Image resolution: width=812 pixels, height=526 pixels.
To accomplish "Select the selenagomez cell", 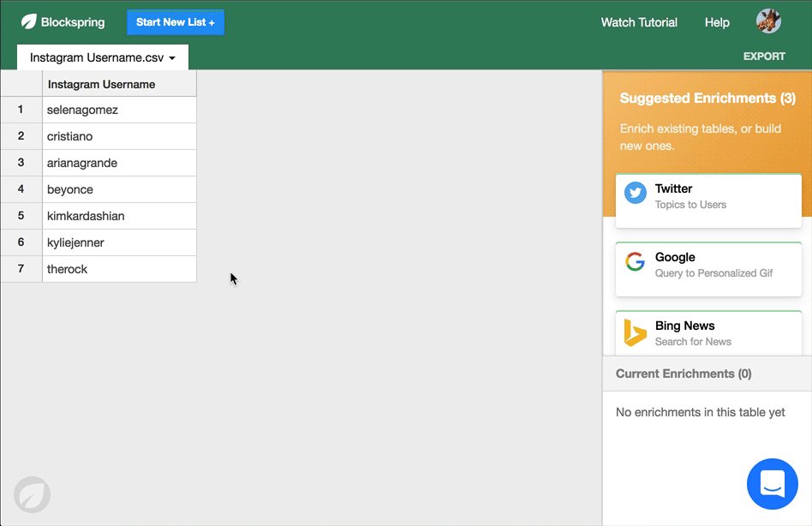I will (119, 110).
